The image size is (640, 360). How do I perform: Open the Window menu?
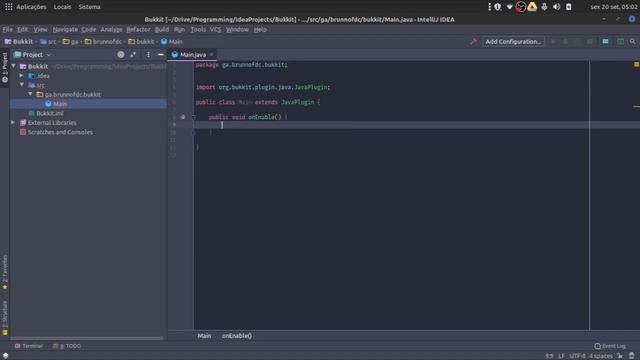click(237, 29)
